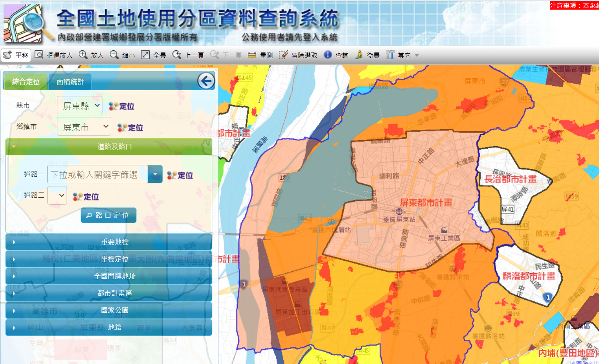Activate the 框選放大 box zoom tool

(x=53, y=55)
